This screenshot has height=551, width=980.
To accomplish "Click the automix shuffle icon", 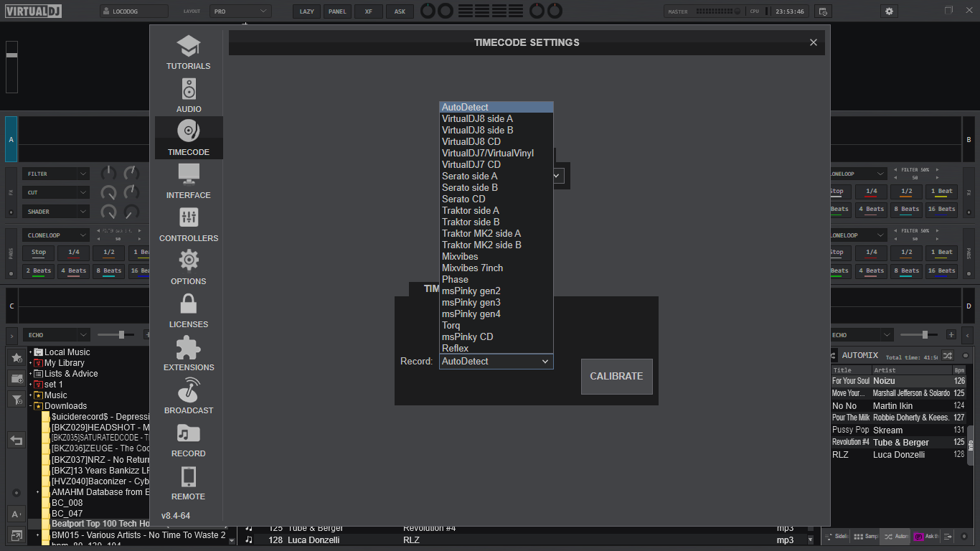I will pos(948,355).
